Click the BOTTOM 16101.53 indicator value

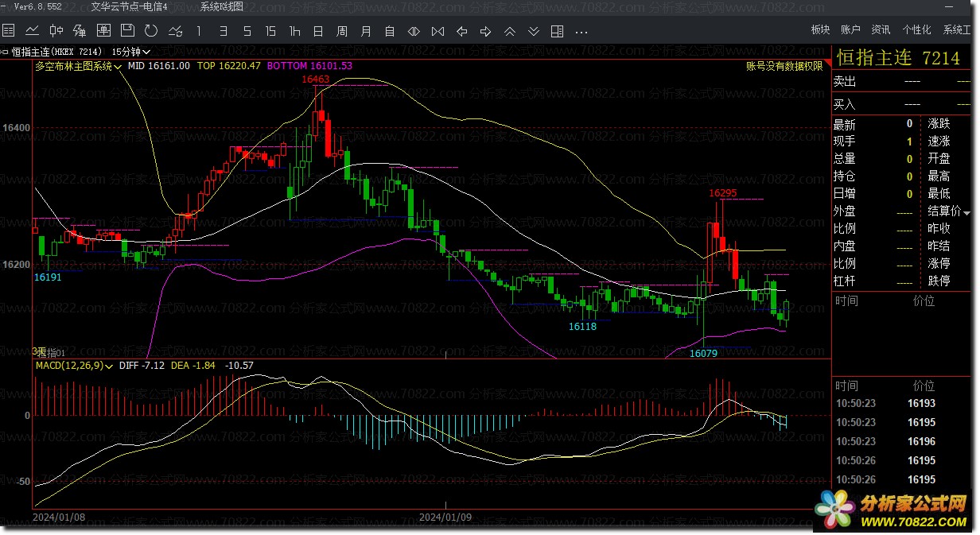(x=309, y=66)
